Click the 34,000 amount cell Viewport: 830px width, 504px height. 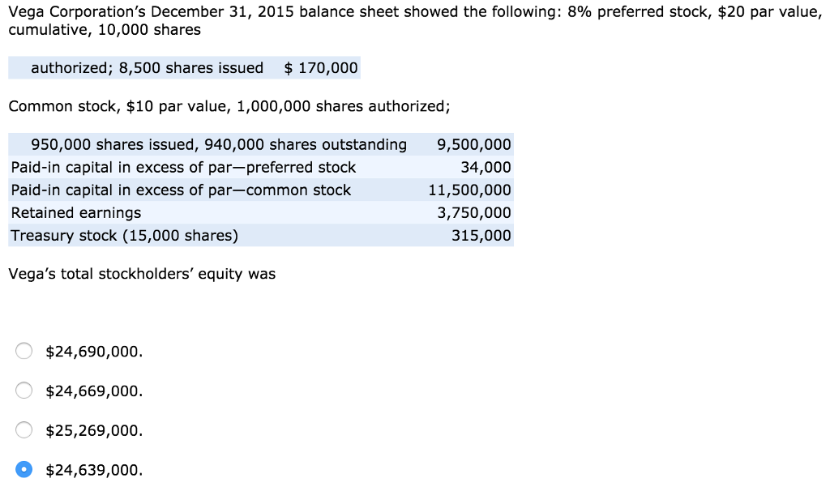[486, 168]
